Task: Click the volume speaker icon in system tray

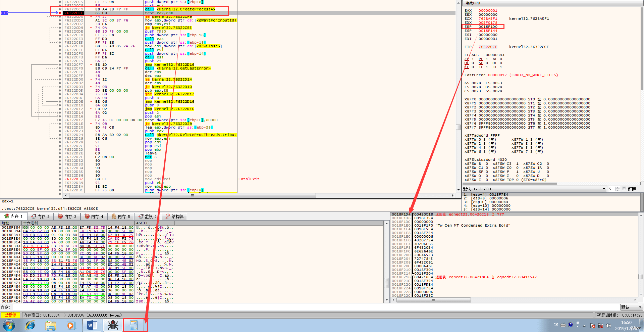Action: pos(608,326)
